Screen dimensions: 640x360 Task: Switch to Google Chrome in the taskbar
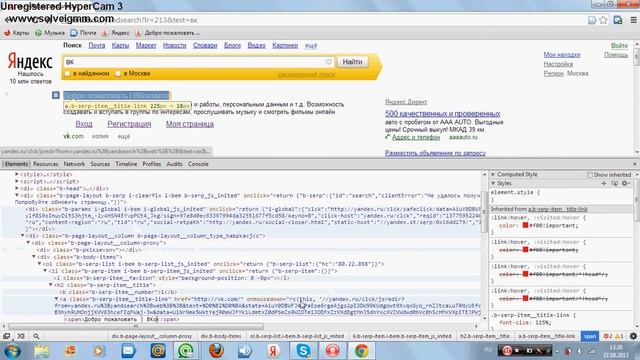pos(361,351)
